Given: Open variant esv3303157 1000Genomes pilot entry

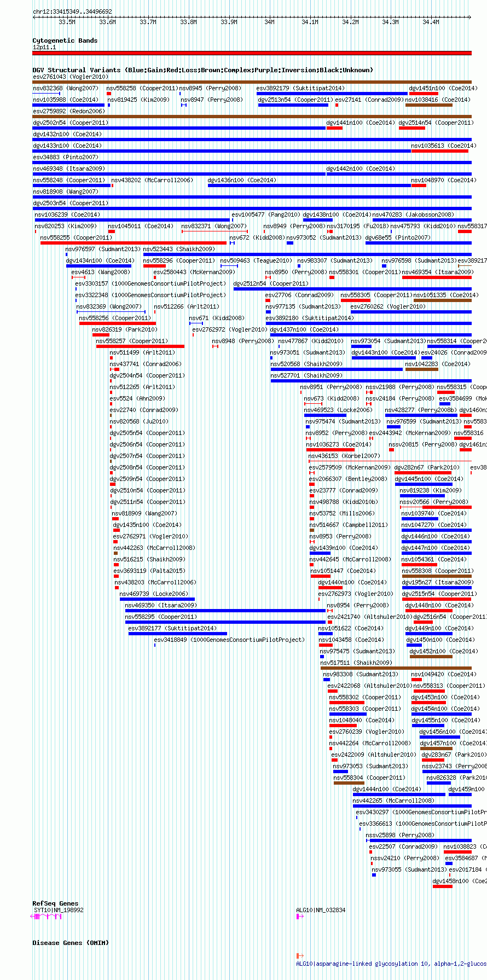Looking at the screenshot, I should tap(150, 283).
